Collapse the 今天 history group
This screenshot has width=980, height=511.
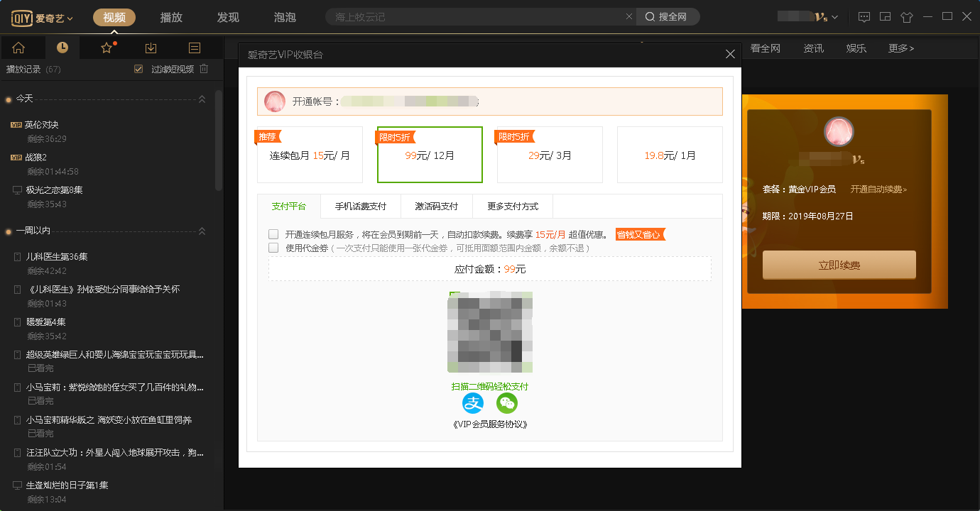click(202, 99)
